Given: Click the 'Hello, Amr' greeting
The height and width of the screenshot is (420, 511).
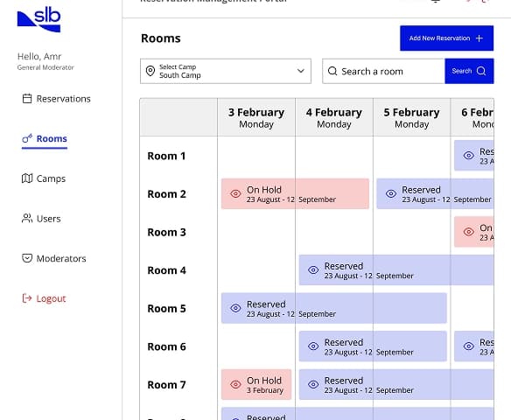Looking at the screenshot, I should (39, 56).
